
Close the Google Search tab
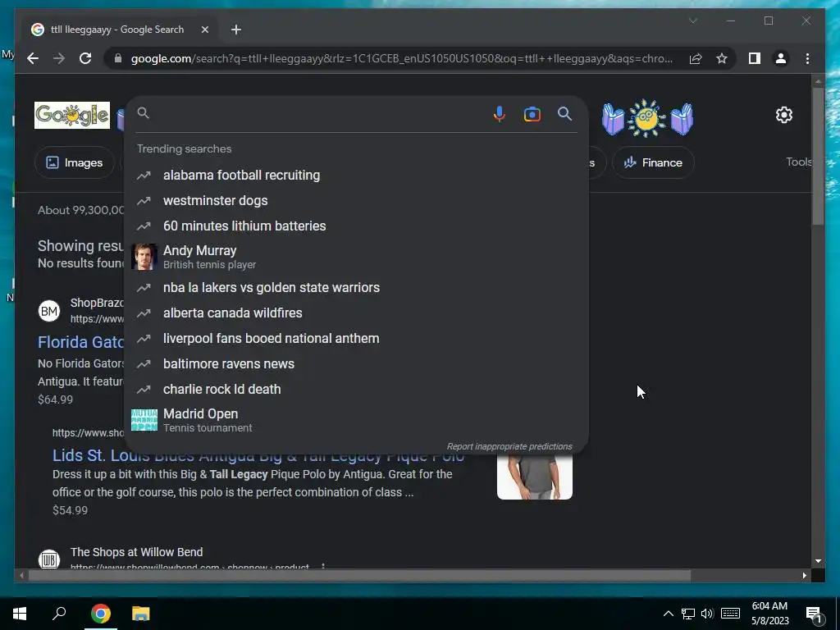204,30
